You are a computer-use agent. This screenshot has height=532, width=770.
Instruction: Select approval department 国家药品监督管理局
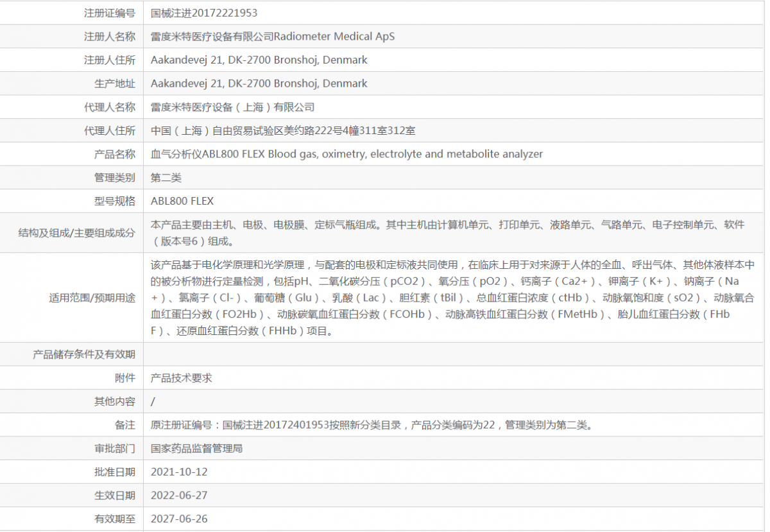197,449
